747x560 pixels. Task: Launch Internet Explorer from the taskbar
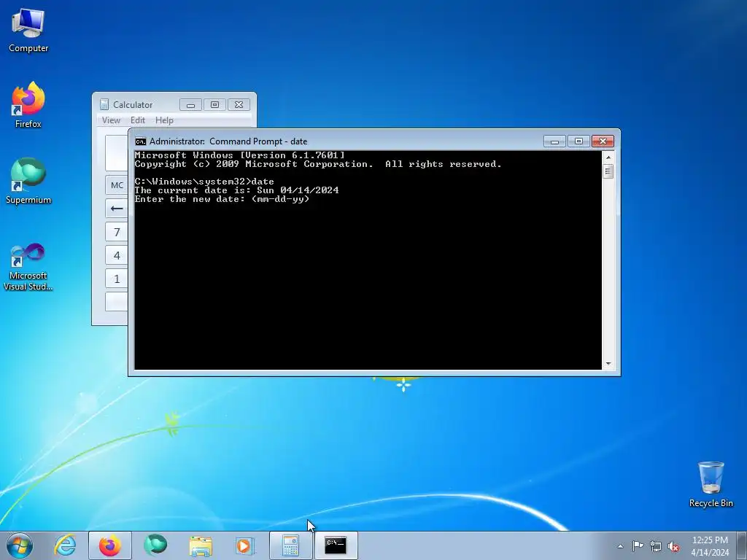click(x=65, y=545)
